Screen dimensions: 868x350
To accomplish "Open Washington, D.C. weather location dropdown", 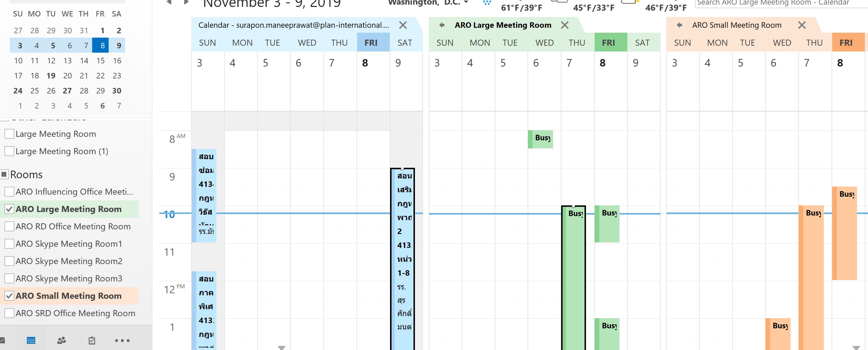I will click(466, 3).
